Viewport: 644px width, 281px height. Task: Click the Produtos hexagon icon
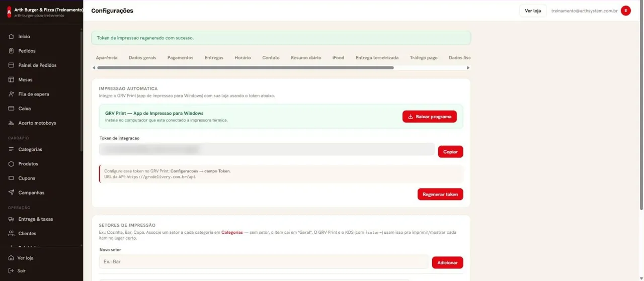pos(11,164)
